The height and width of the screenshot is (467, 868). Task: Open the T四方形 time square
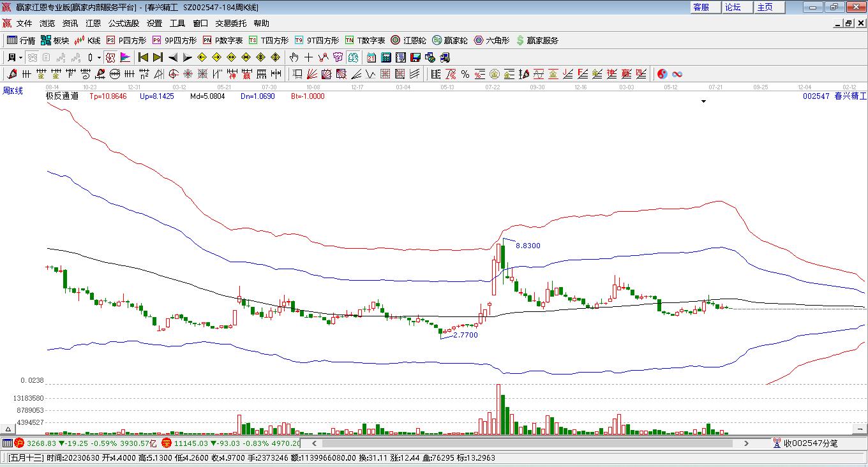(269, 40)
